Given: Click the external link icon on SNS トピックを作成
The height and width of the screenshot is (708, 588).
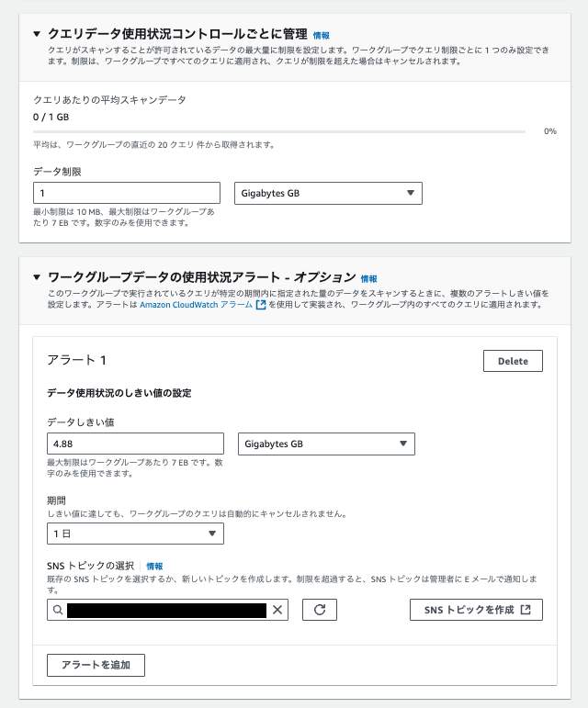Looking at the screenshot, I should coord(526,610).
